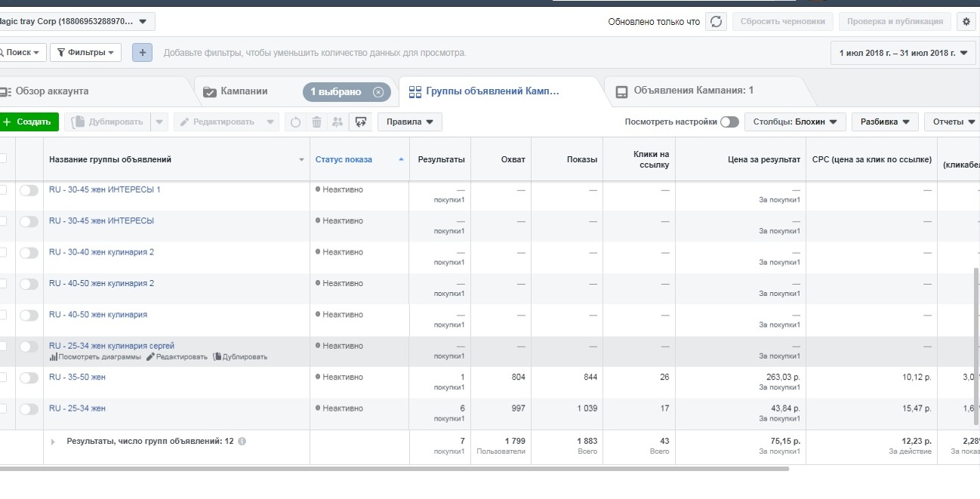Image resolution: width=980 pixels, height=499 pixels.
Task: Open the date range dropdown
Action: (x=902, y=53)
